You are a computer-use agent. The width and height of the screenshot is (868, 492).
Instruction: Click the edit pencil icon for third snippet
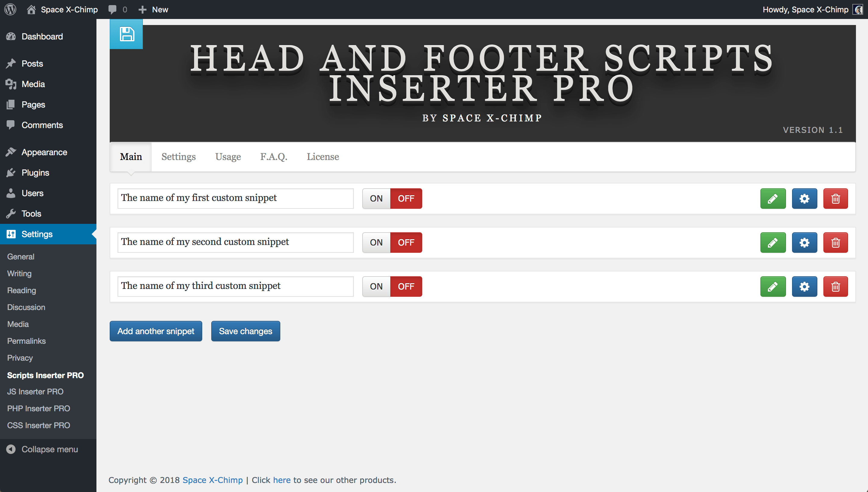(773, 286)
